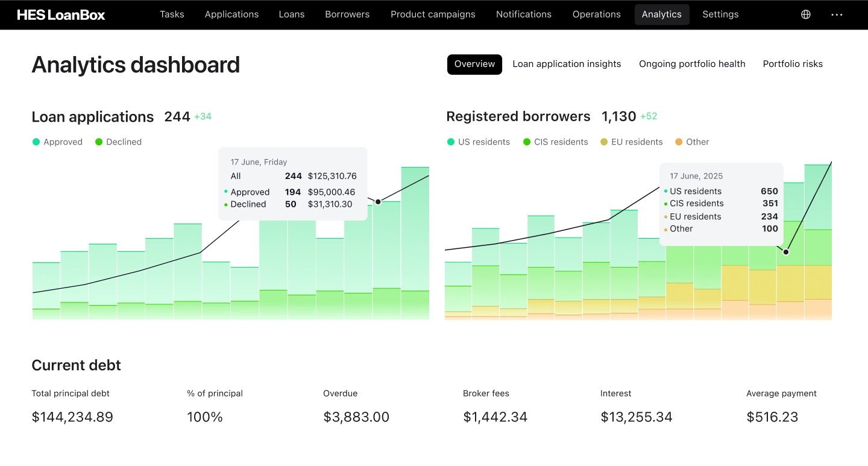Click the loan applications trend line marker

click(378, 201)
